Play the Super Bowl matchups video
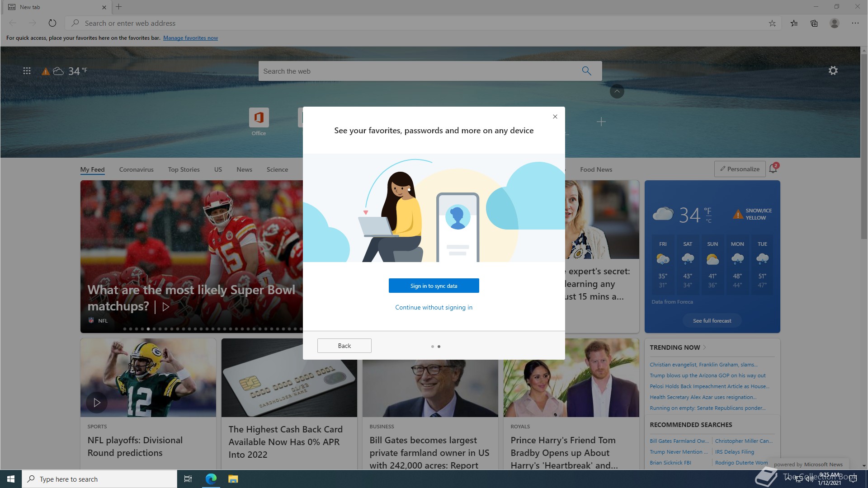 click(166, 307)
